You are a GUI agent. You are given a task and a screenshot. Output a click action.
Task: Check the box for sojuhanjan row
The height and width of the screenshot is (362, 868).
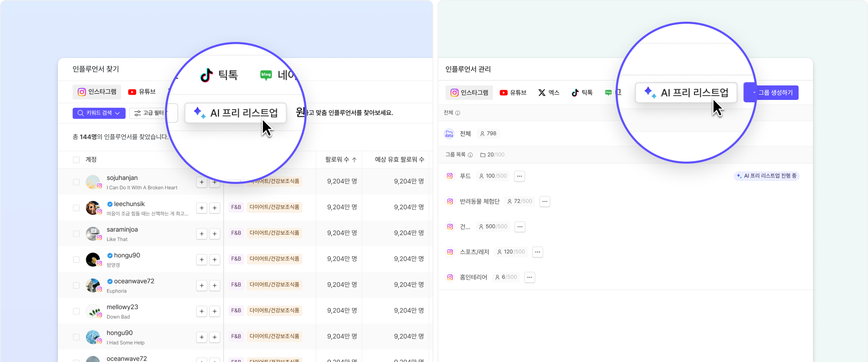pos(76,182)
